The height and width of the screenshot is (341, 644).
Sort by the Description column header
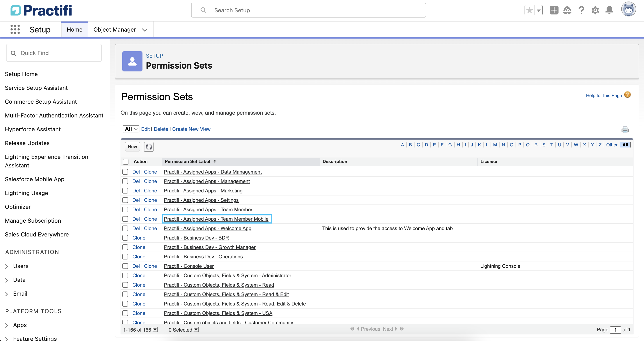pyautogui.click(x=335, y=162)
